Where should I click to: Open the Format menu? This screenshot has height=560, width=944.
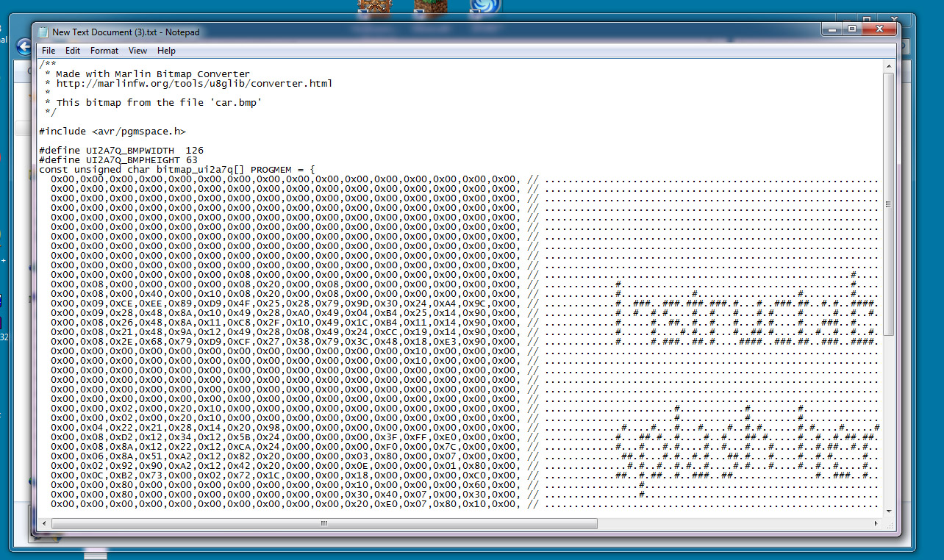(x=104, y=51)
